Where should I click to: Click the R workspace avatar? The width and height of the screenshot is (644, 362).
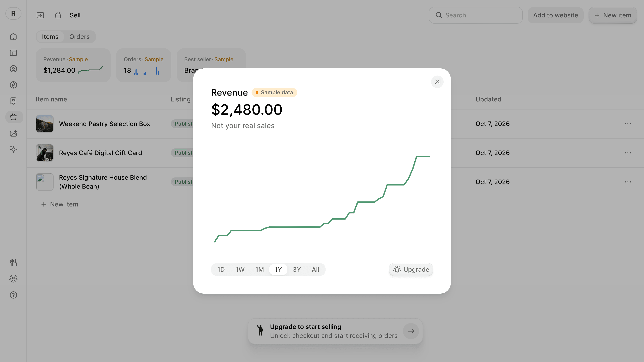tap(13, 13)
